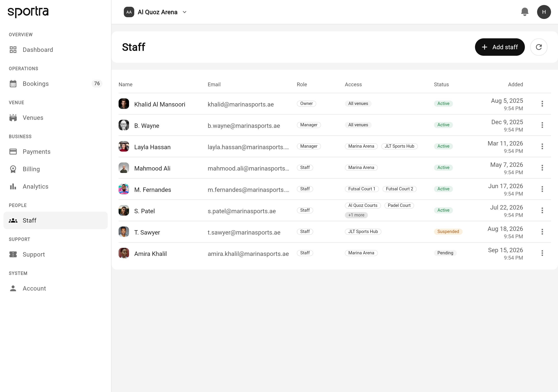Open the more options menu for B. Wayne

click(542, 125)
